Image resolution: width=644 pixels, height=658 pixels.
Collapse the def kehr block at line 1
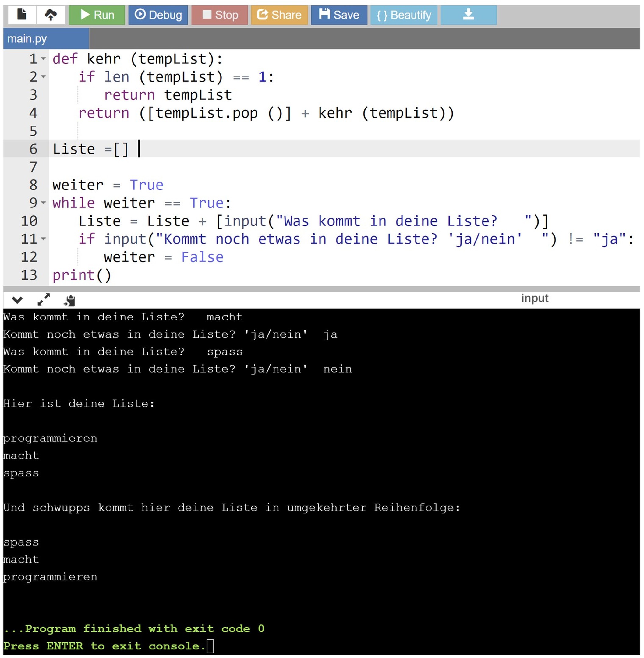(43, 59)
